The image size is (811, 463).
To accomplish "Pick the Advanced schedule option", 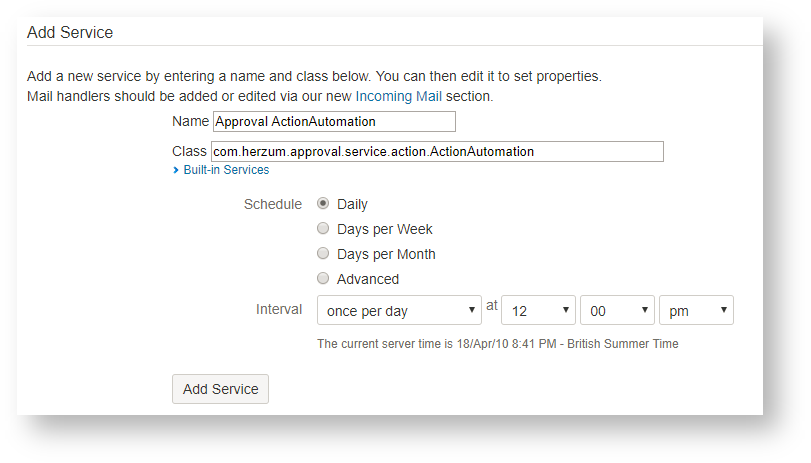I will [323, 278].
